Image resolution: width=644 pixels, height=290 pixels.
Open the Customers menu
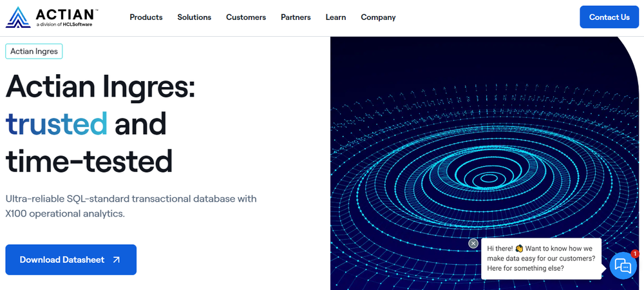246,17
